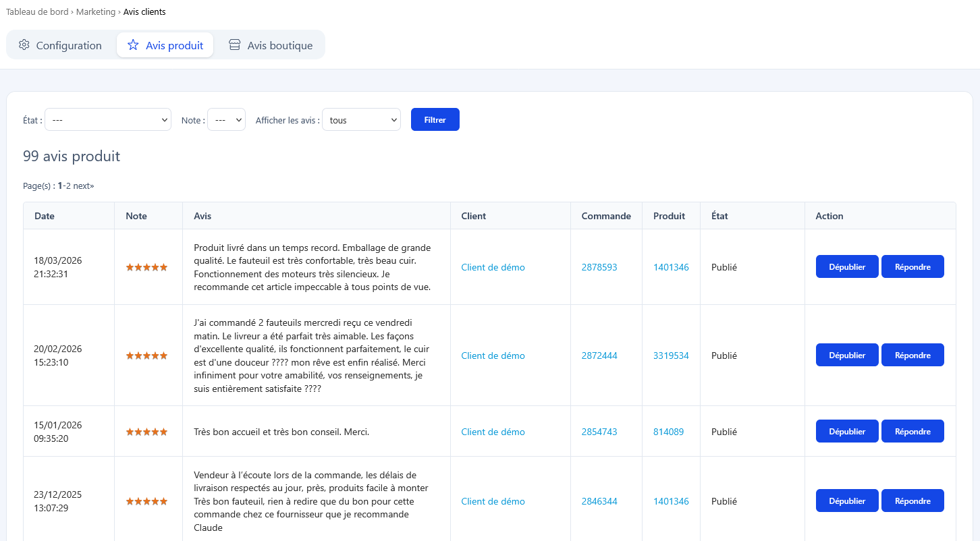Open the Avis boutique tab
The width and height of the screenshot is (980, 541).
tap(271, 45)
